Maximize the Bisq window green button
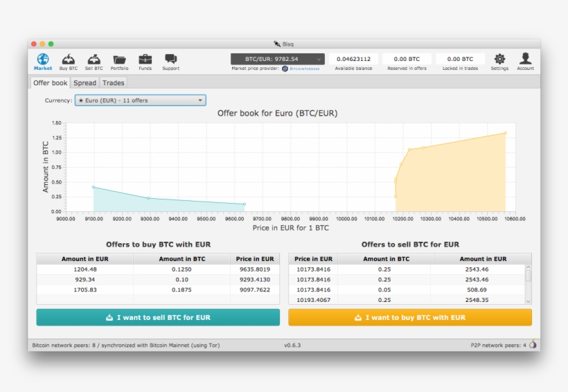The height and width of the screenshot is (392, 568). [x=51, y=44]
